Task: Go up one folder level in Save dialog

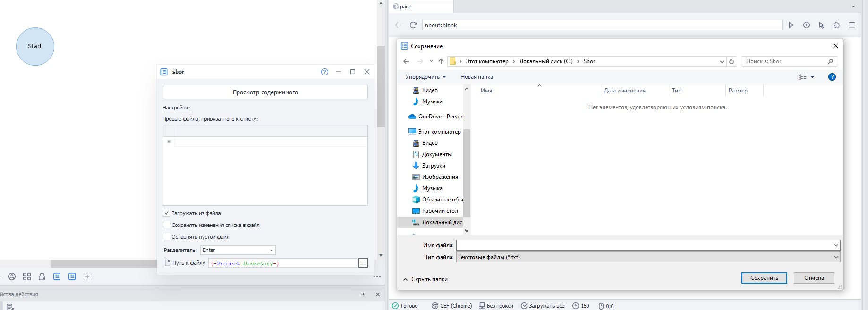Action: 441,61
